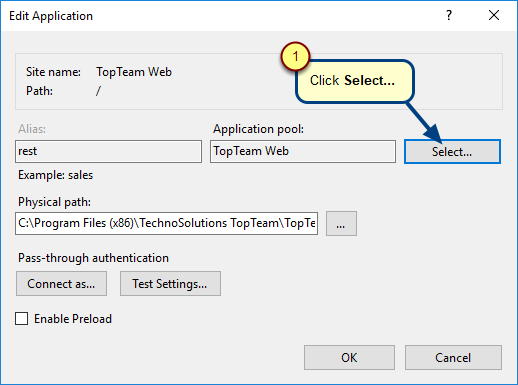The image size is (518, 385).
Task: Select the TopTeam Web site name text
Action: click(134, 72)
